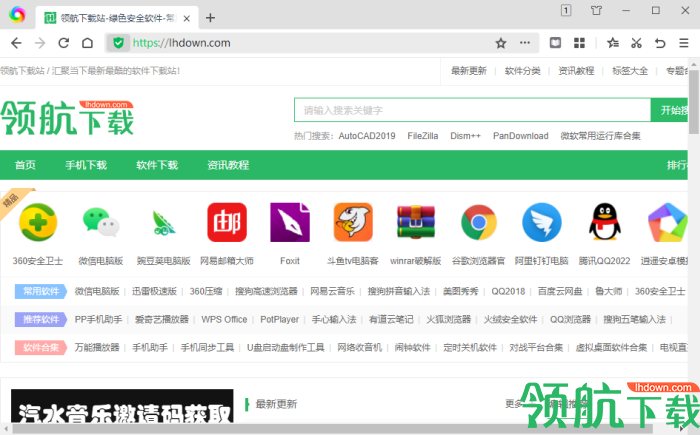Close the 领航下载站 tab
The image size is (700, 435).
pyautogui.click(x=187, y=18)
